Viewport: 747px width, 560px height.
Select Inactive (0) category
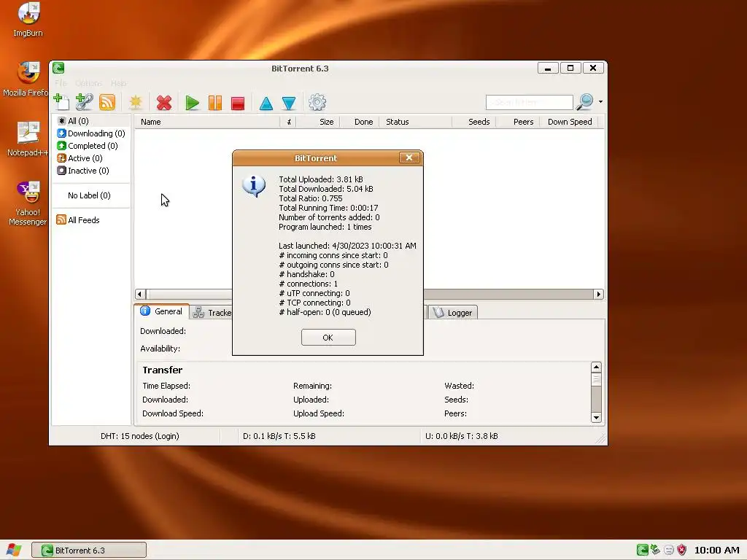point(83,171)
